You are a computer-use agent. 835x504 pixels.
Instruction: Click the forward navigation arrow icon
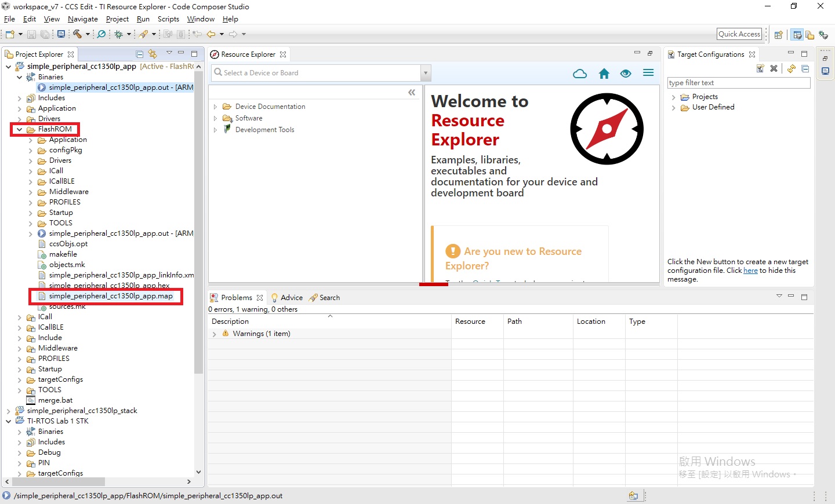tap(233, 34)
